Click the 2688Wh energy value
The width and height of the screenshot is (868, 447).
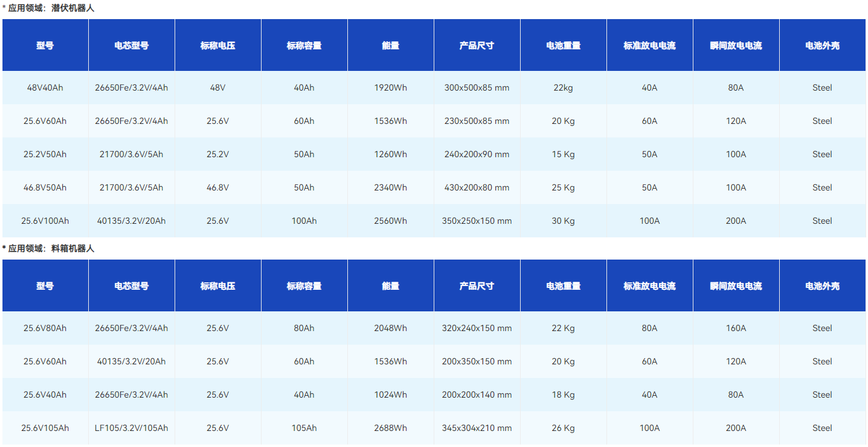point(391,428)
